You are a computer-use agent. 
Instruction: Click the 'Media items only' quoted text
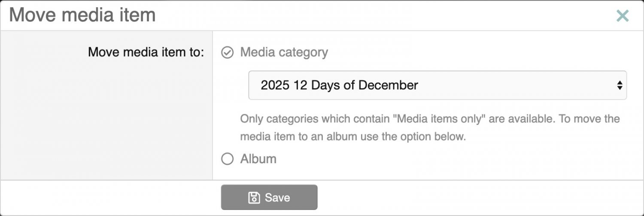pos(440,119)
